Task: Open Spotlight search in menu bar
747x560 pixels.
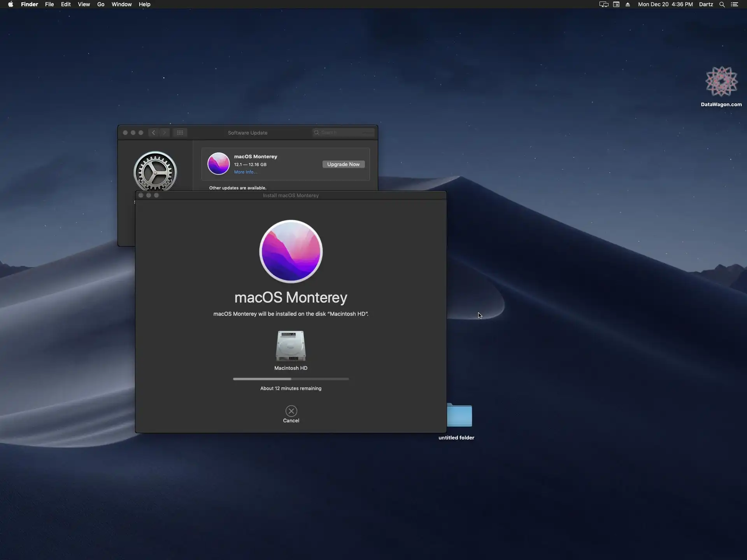Action: click(722, 4)
